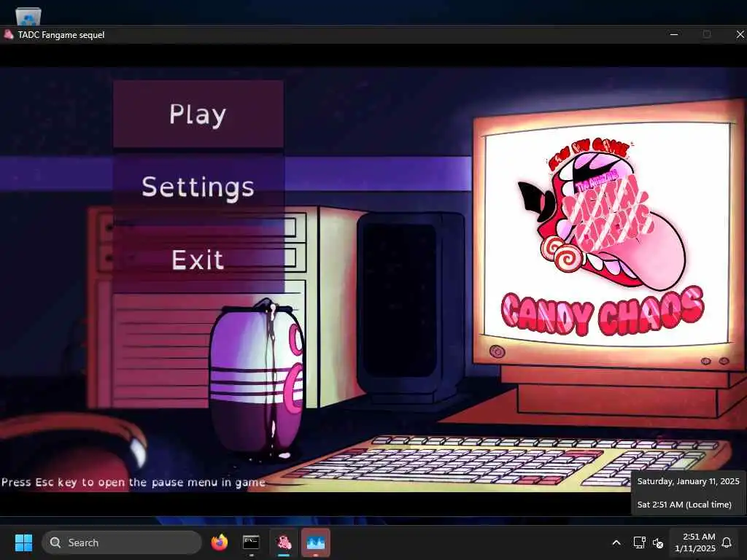Launch Firefox from the taskbar
The width and height of the screenshot is (747, 560).
(x=219, y=542)
